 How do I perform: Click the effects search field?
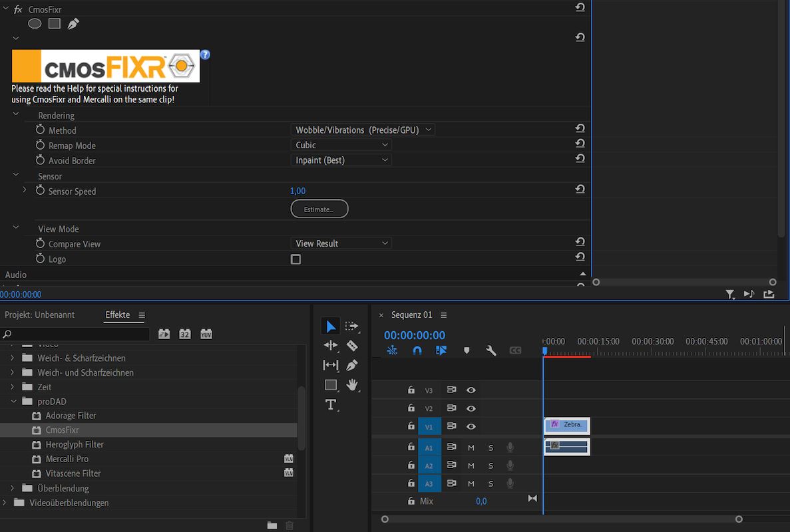coord(76,334)
